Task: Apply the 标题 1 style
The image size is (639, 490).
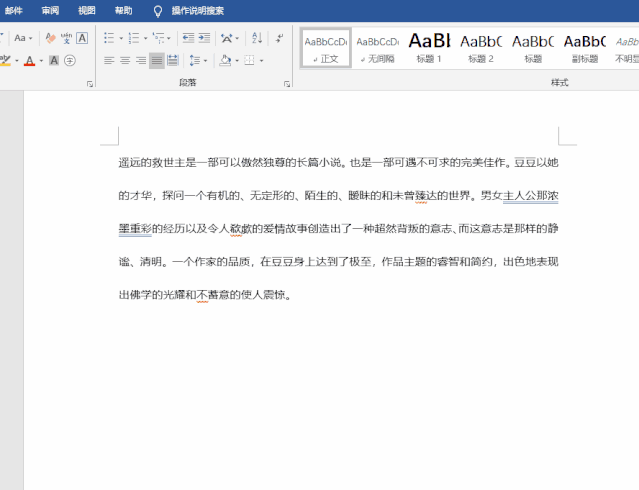Action: coord(429,47)
